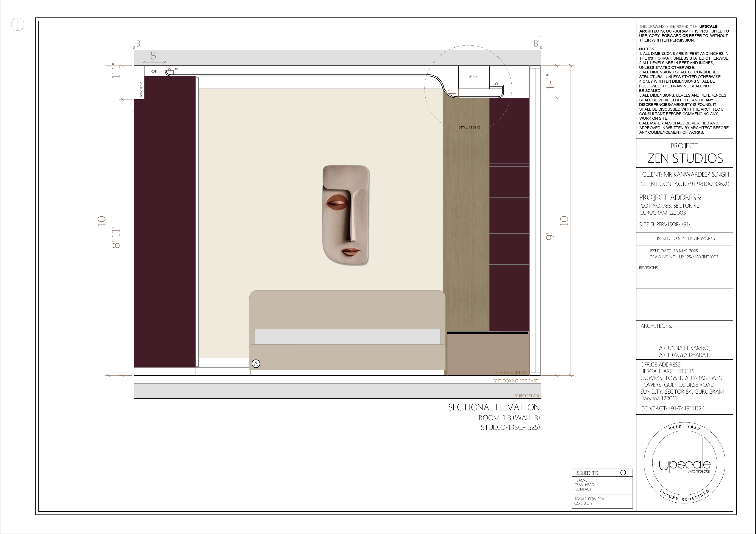
Task: Click the TEAM SUPERVISOR: field
Action: (x=589, y=499)
